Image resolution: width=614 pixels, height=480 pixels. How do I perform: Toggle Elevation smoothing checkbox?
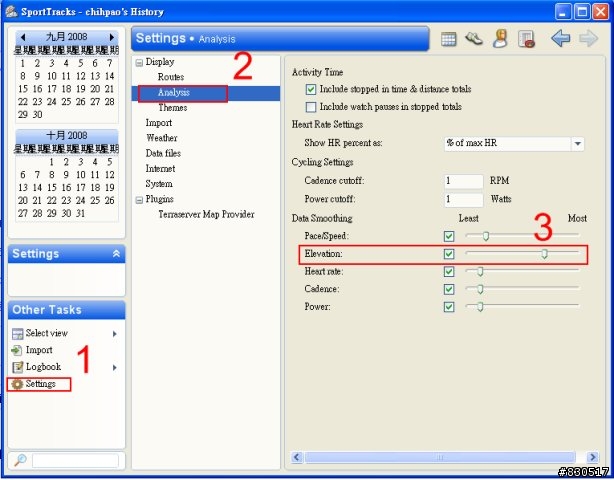click(x=449, y=254)
